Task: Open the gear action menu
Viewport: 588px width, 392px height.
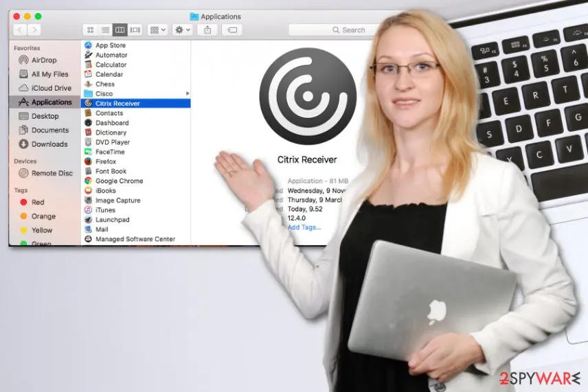Action: coord(183,30)
